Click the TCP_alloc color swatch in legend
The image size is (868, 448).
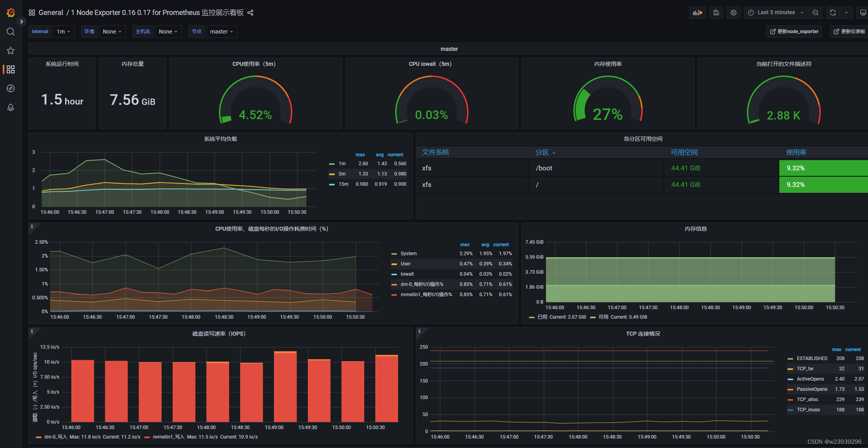coord(790,399)
